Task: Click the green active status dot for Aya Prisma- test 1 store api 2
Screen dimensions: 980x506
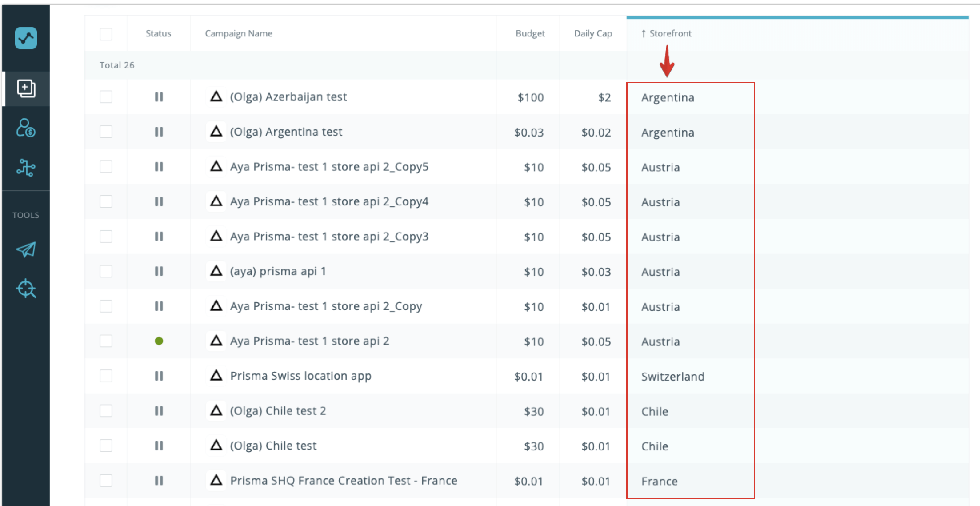Action: (159, 341)
